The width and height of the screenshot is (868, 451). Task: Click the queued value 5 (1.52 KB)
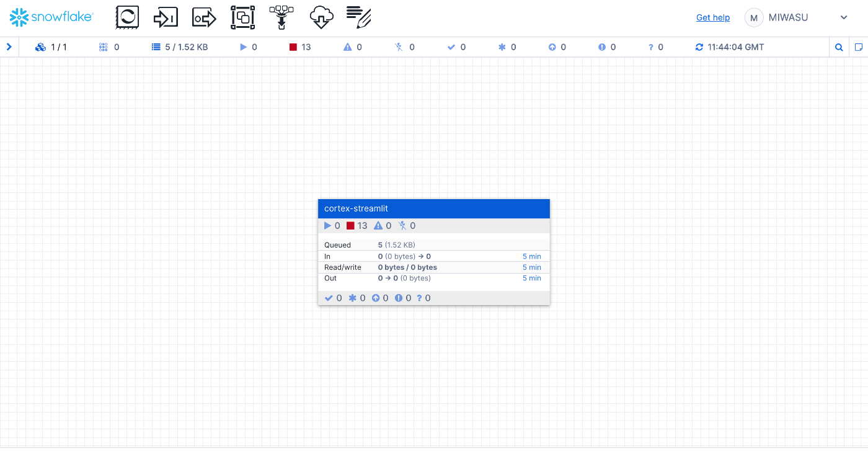397,245
